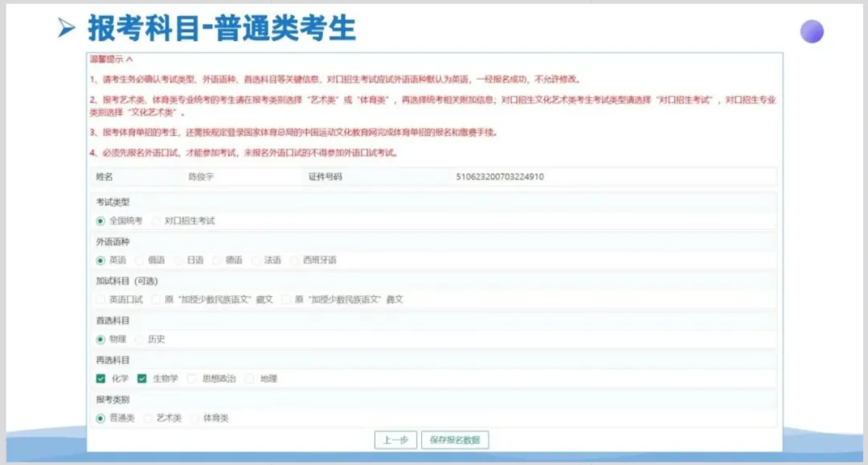
Task: Click the 保存报名数据 save button
Action: click(x=454, y=440)
